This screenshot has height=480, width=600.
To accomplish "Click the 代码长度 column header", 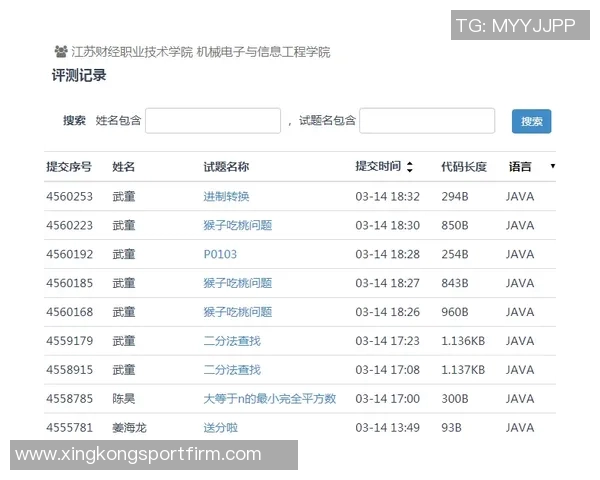I will click(464, 167).
